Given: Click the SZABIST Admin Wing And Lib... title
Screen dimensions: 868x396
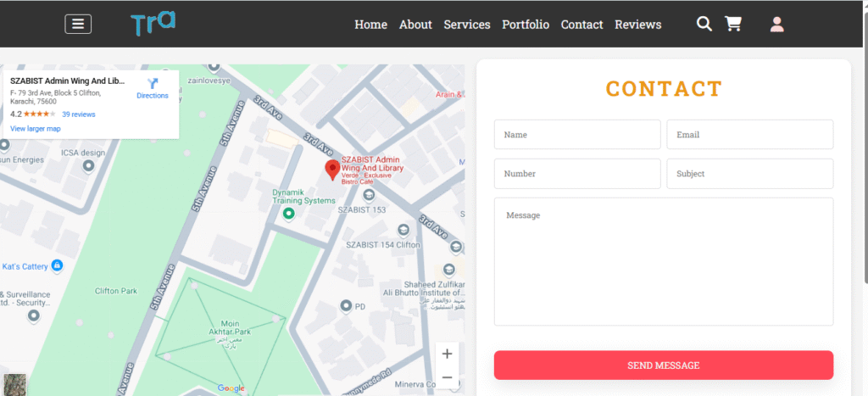Looking at the screenshot, I should 68,81.
